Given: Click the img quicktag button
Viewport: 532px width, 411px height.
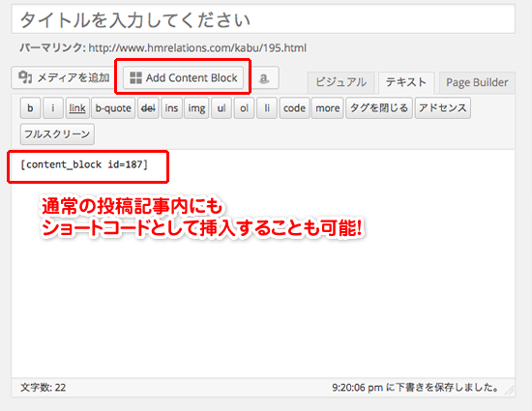Looking at the screenshot, I should pyautogui.click(x=196, y=108).
